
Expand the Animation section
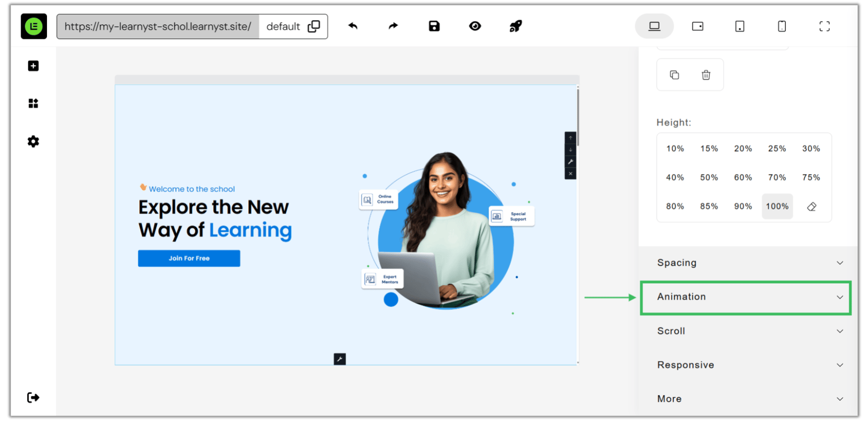(745, 297)
